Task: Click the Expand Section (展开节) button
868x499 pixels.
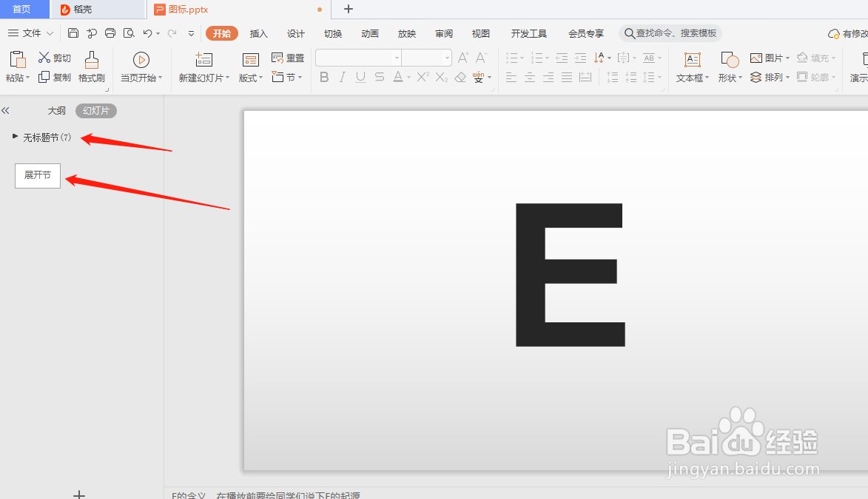Action: tap(38, 175)
